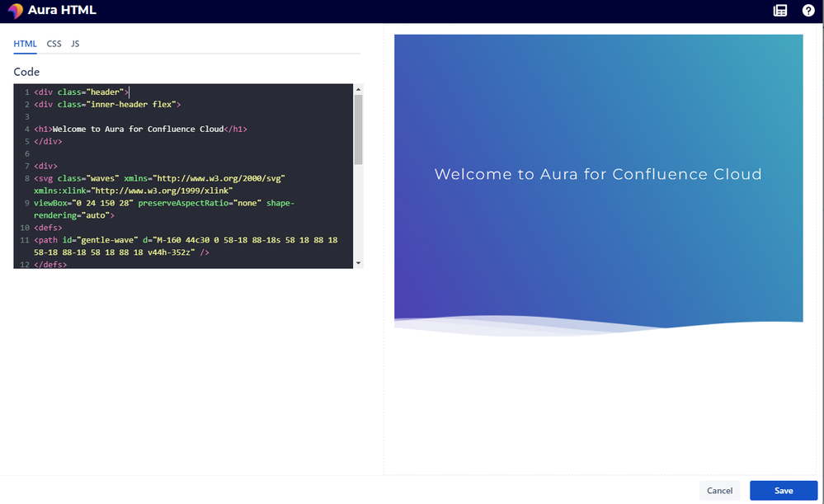Switch to the HTML tab
Viewport: 824px width, 504px height.
(x=25, y=44)
